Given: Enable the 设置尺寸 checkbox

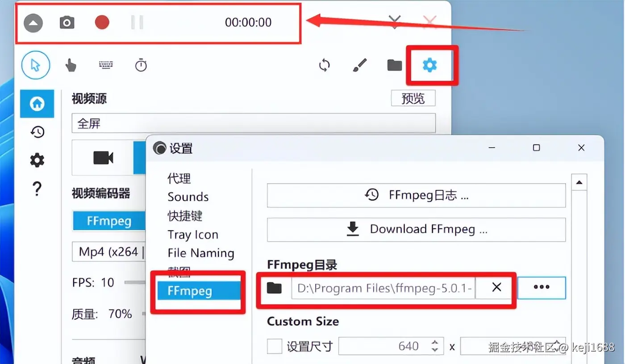Looking at the screenshot, I should tap(275, 346).
